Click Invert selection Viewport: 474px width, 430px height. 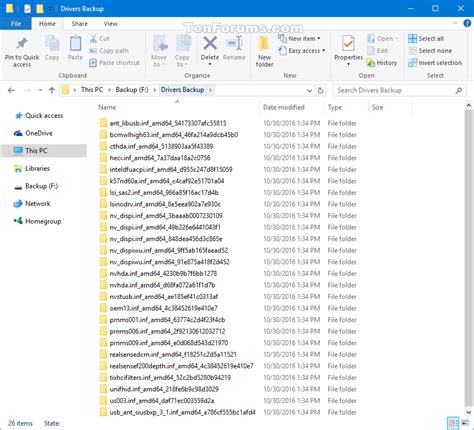[435, 63]
